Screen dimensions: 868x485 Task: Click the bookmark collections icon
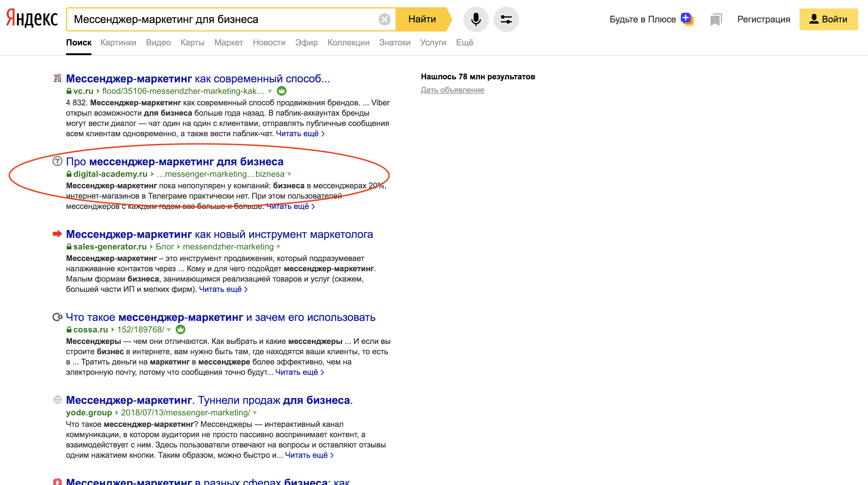(716, 19)
